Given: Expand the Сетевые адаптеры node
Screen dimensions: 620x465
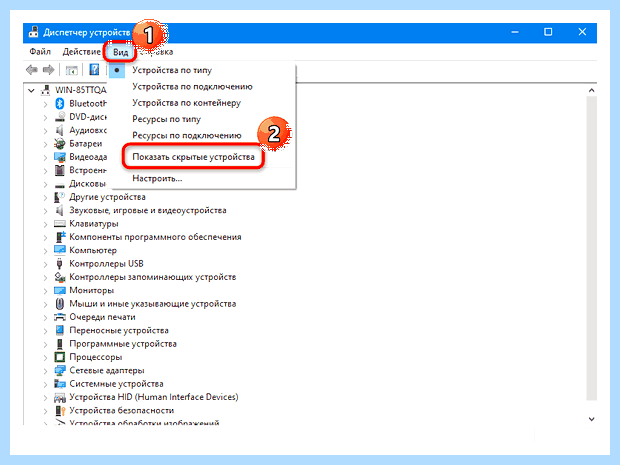Looking at the screenshot, I should [x=45, y=371].
